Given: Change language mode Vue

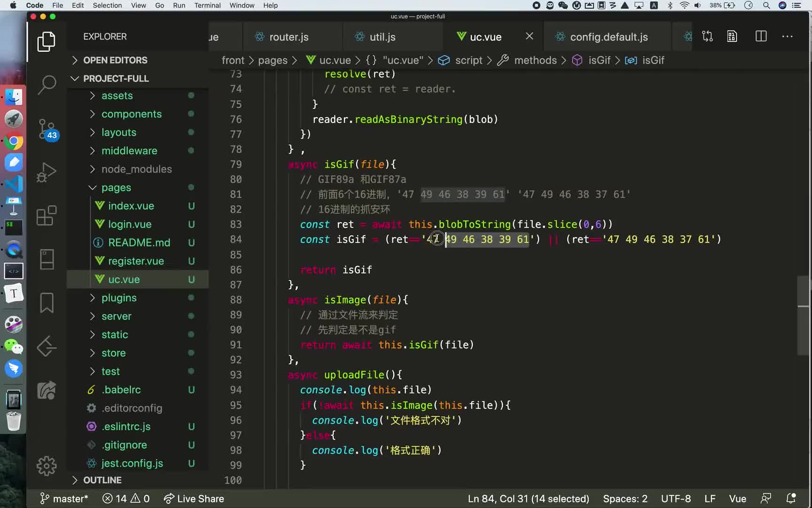Looking at the screenshot, I should point(737,499).
